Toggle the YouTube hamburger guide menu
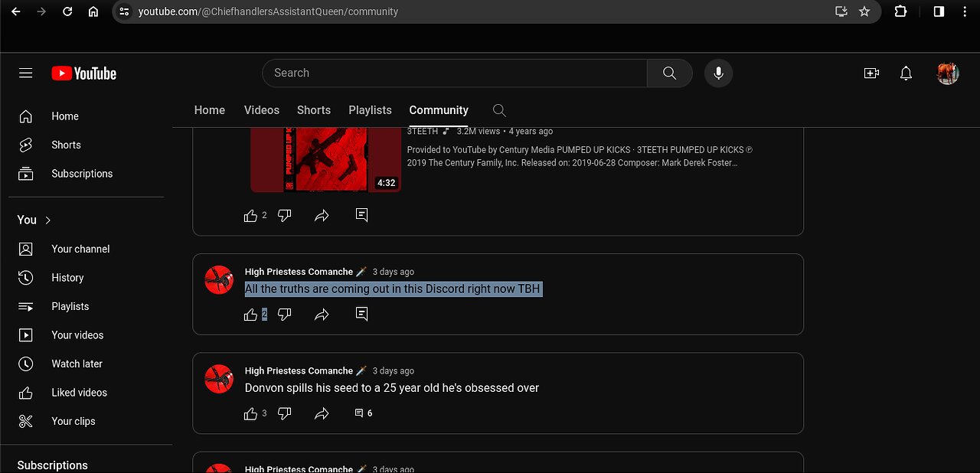 coord(26,73)
